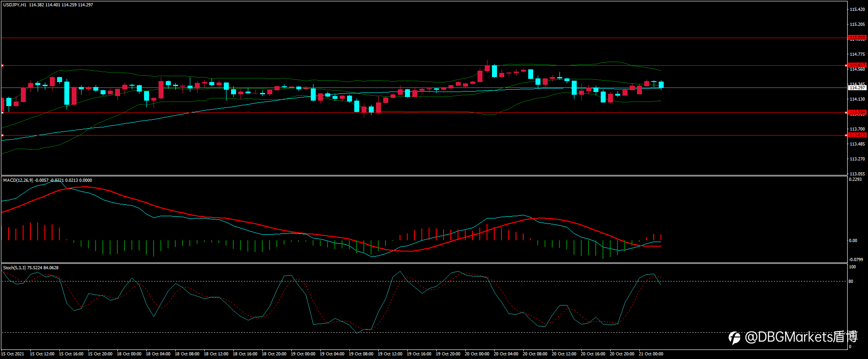Click the 114.617 resistance price tag
868x359 pixels.
point(857,65)
